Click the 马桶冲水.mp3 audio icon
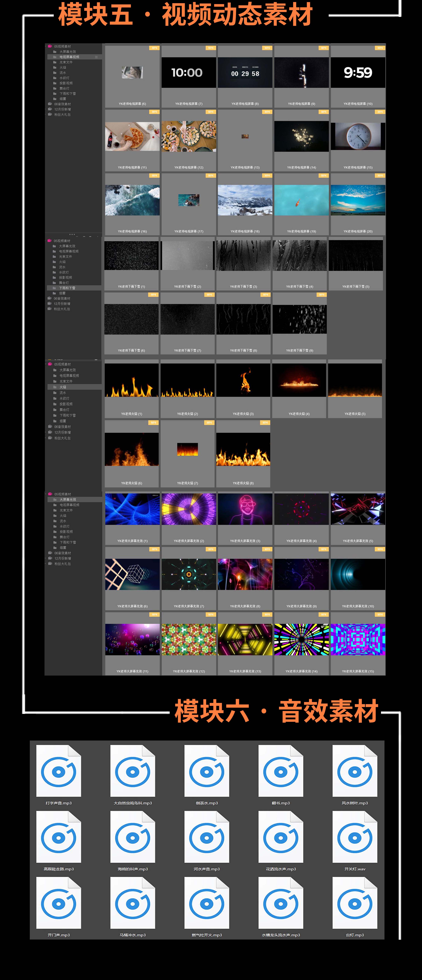Screen dimensions: 422x980 (133, 903)
